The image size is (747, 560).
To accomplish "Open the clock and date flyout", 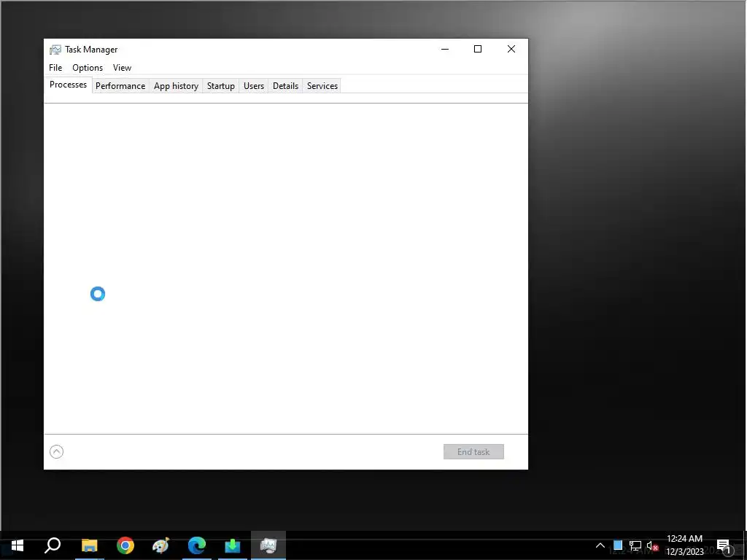I will coord(684,545).
